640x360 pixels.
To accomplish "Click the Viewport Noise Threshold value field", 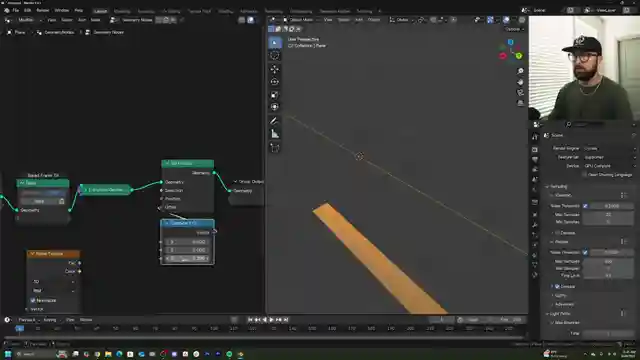I will [x=611, y=206].
